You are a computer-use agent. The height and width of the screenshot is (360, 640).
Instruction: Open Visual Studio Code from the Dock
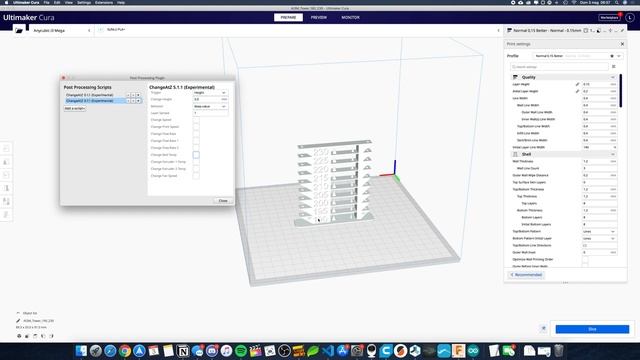(328, 351)
